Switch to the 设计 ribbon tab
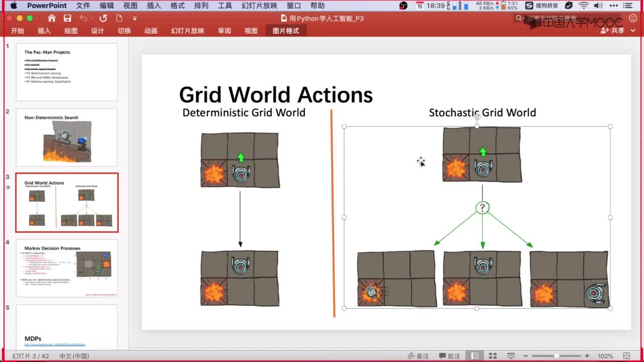The width and height of the screenshot is (644, 362). [98, 31]
